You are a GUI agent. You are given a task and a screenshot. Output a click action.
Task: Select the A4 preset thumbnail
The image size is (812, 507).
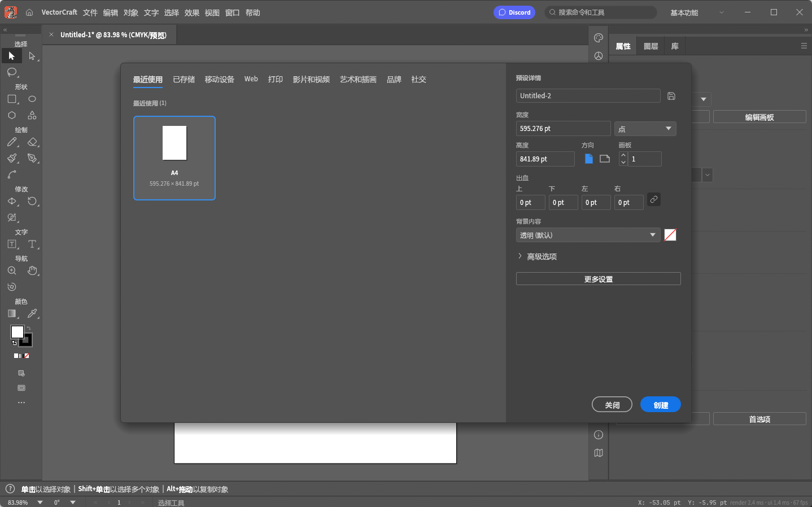click(174, 158)
